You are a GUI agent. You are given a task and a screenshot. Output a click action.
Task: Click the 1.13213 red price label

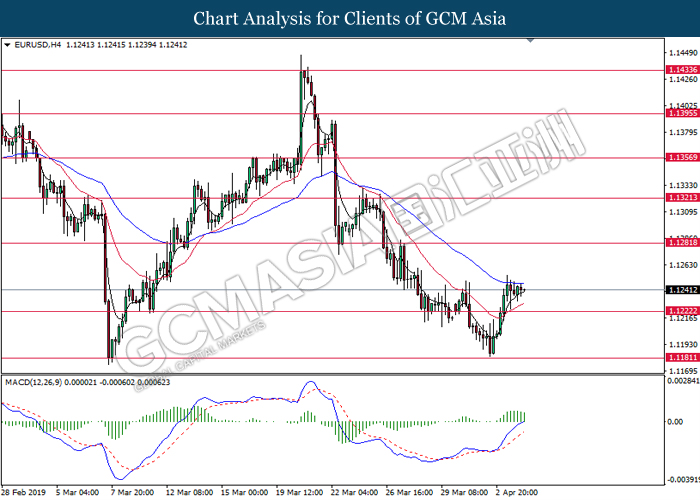tap(682, 197)
